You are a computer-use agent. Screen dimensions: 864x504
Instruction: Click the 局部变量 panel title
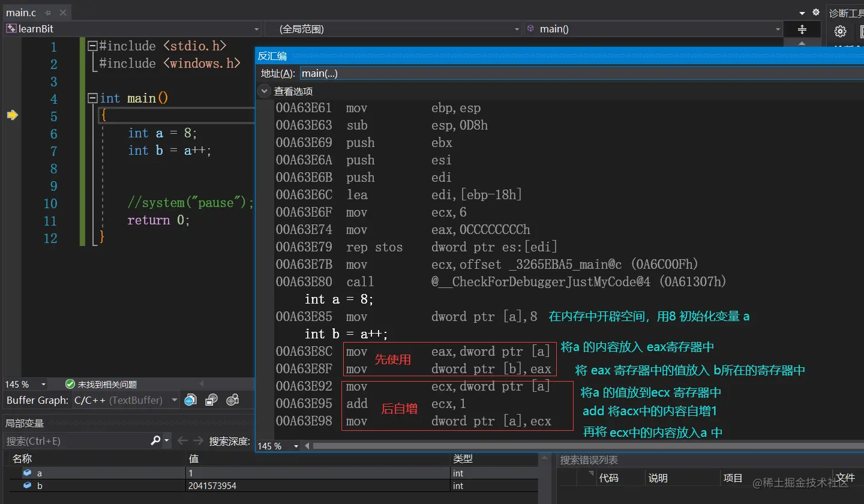(x=25, y=423)
